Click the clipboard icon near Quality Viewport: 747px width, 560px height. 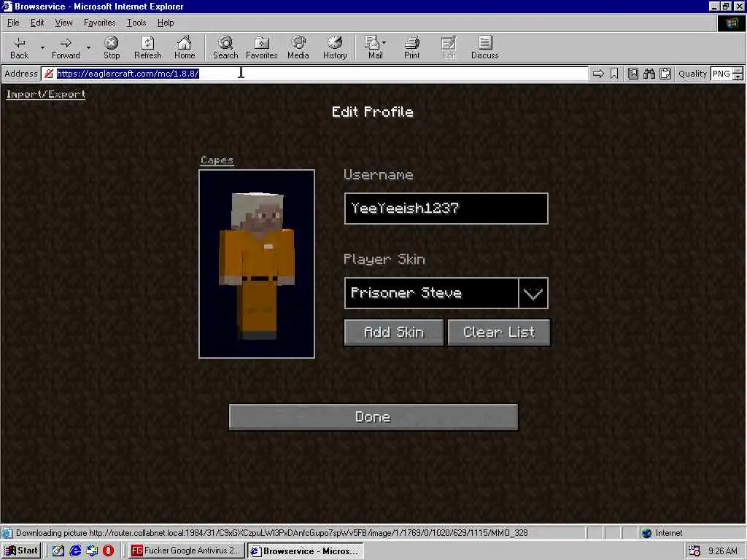665,74
